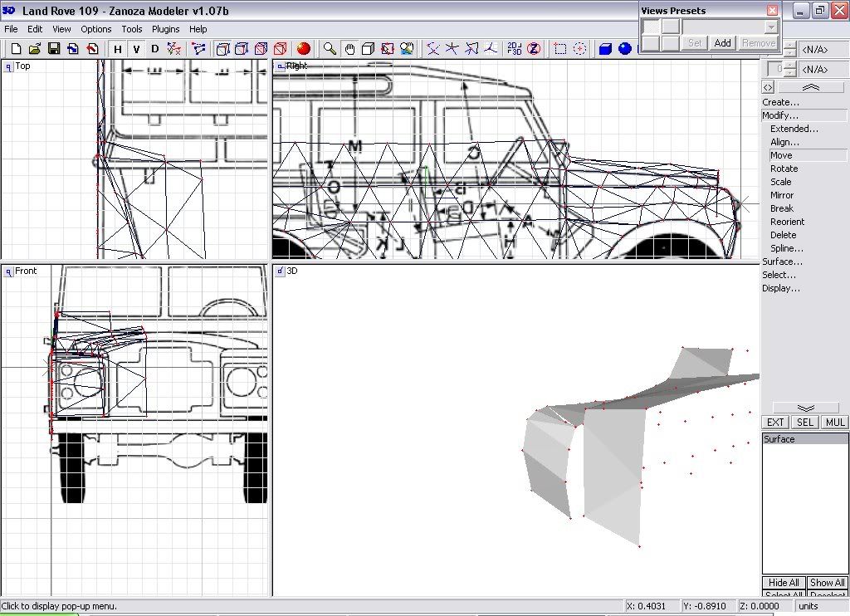
Task: Expand the Surface... command group
Action: coord(782,262)
